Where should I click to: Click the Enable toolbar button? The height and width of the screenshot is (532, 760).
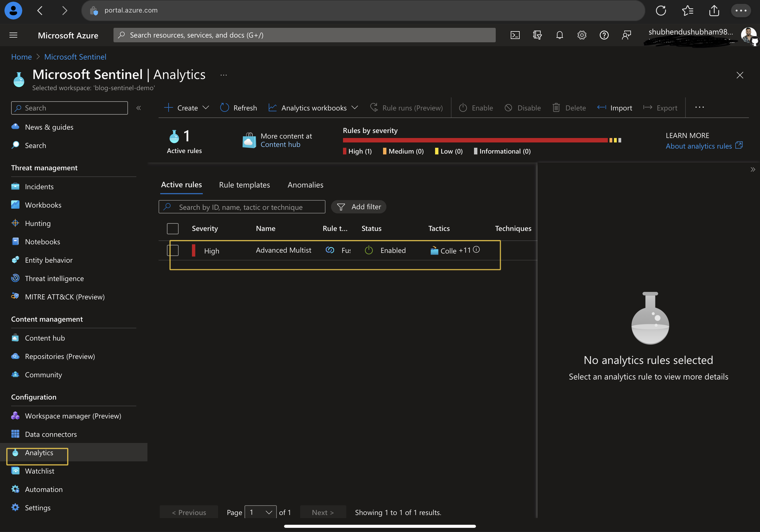coord(476,108)
